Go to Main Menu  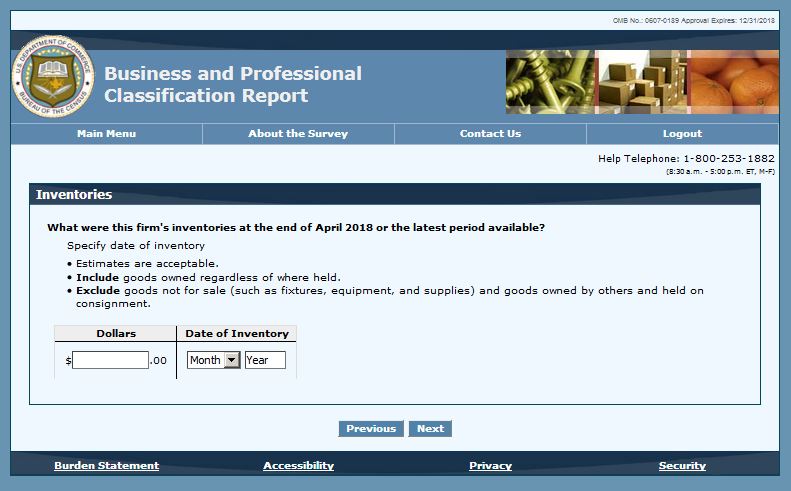106,134
